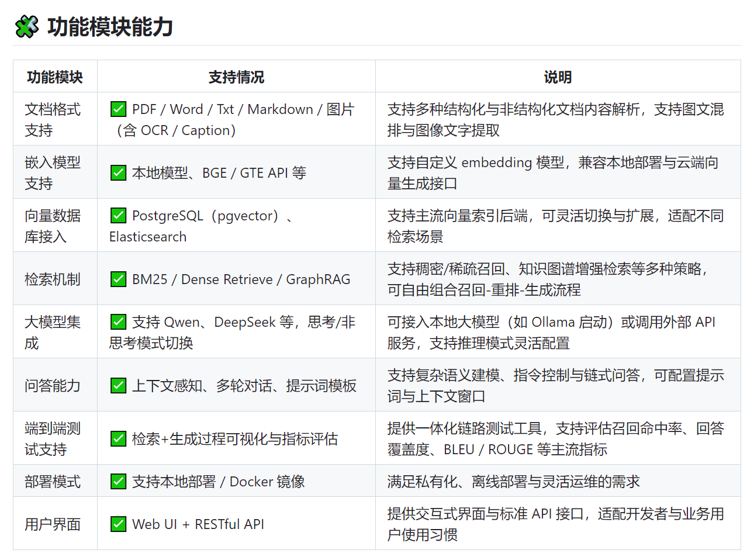The width and height of the screenshot is (747, 560).
Task: Click the PDF / Word / Txt / Markdown text
Action: [x=223, y=109]
